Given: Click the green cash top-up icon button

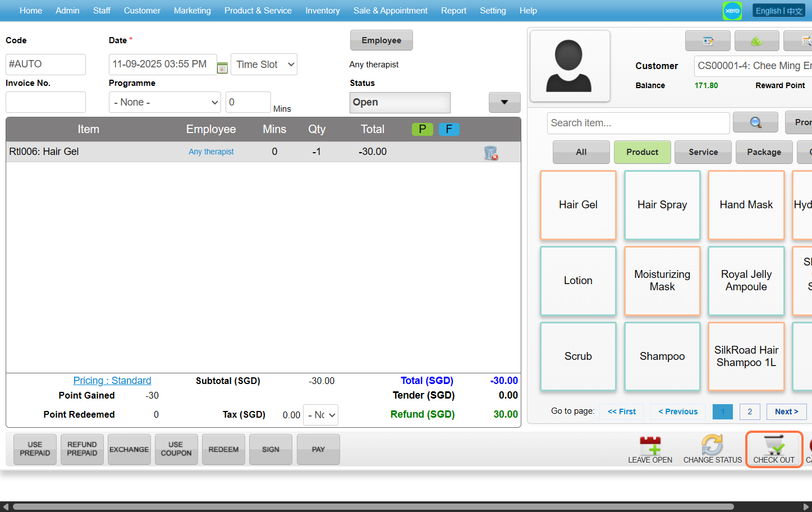Looking at the screenshot, I should [756, 41].
